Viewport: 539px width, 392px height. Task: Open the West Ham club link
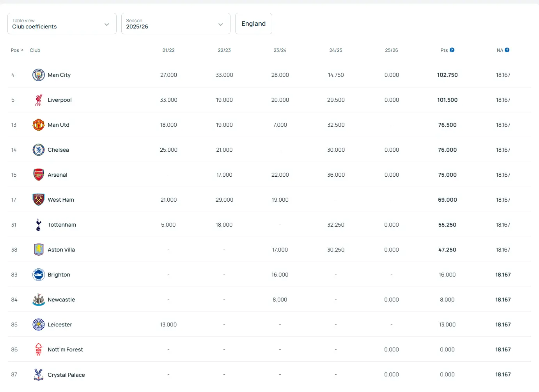61,200
